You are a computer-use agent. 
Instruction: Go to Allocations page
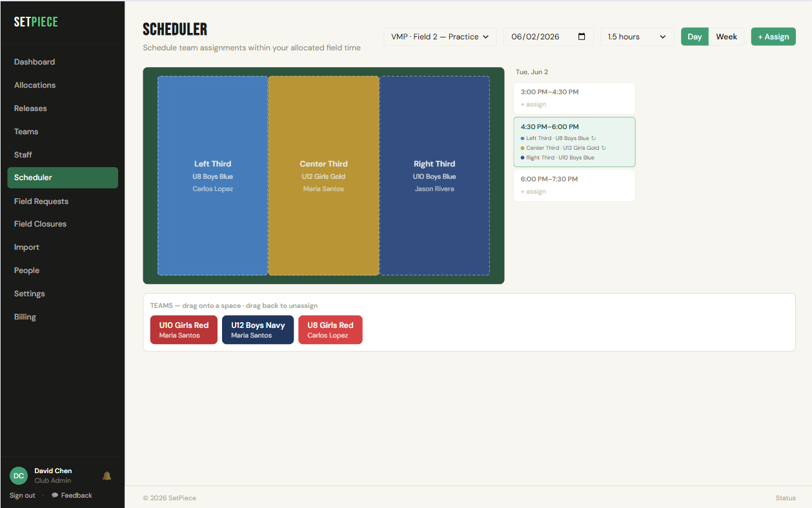pos(63,85)
